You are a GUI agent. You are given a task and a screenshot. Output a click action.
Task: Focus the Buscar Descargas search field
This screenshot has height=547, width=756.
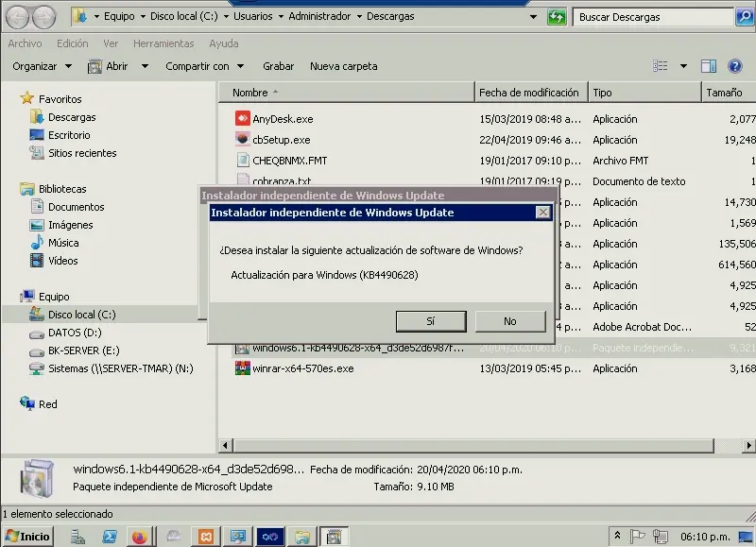[x=653, y=17]
